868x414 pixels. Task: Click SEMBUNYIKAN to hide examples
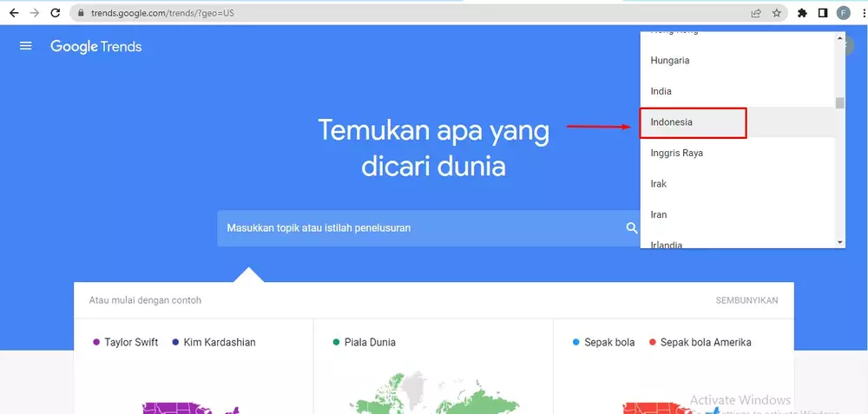[x=746, y=300]
